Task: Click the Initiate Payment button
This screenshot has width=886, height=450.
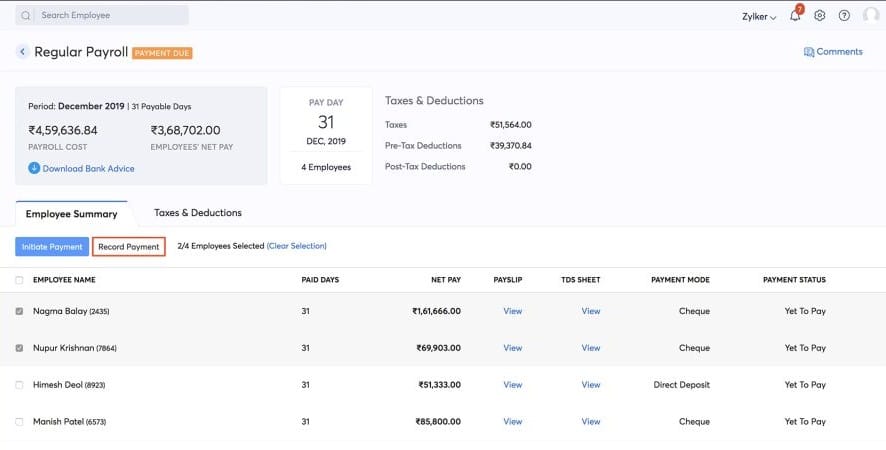Action: tap(52, 246)
